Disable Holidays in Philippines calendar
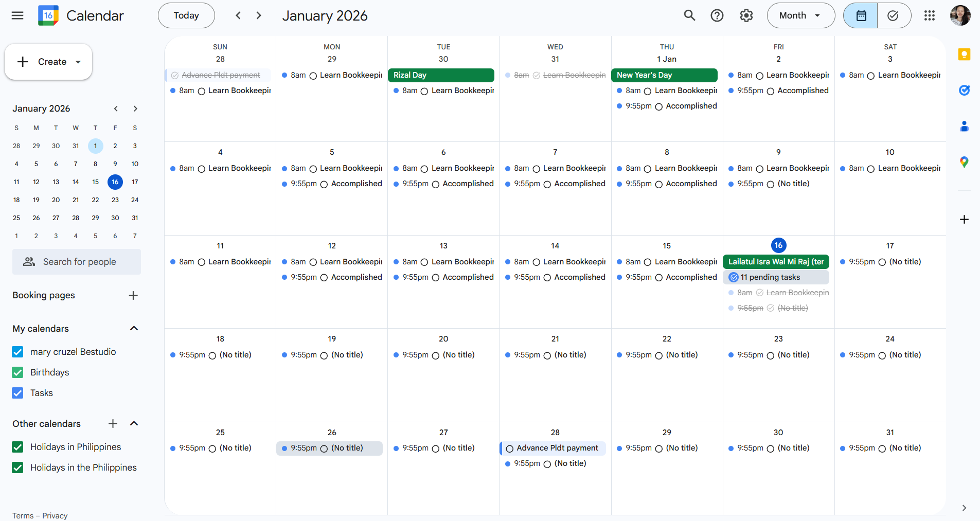 (17, 447)
